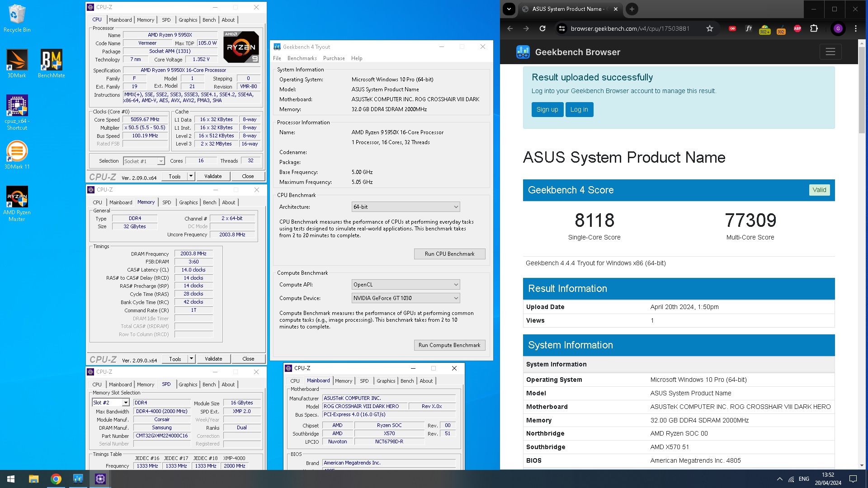The image size is (868, 488).
Task: Reload the Geekbench Browser page
Action: coord(542,28)
